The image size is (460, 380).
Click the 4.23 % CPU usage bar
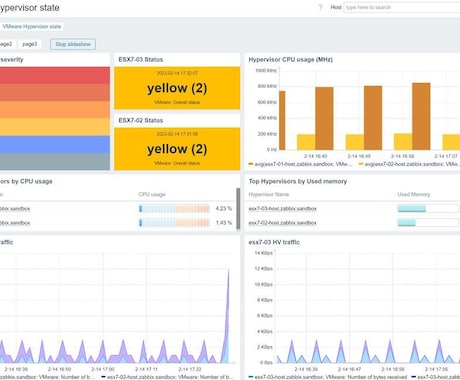[174, 209]
